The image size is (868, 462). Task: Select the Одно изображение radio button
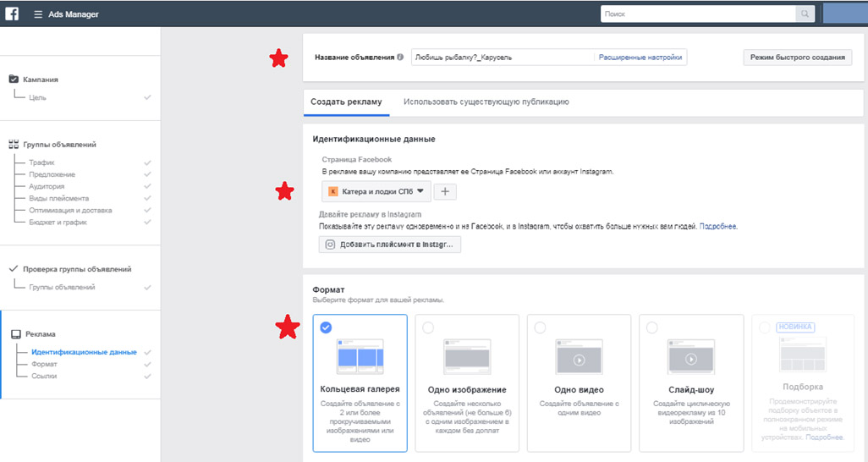[x=428, y=327]
